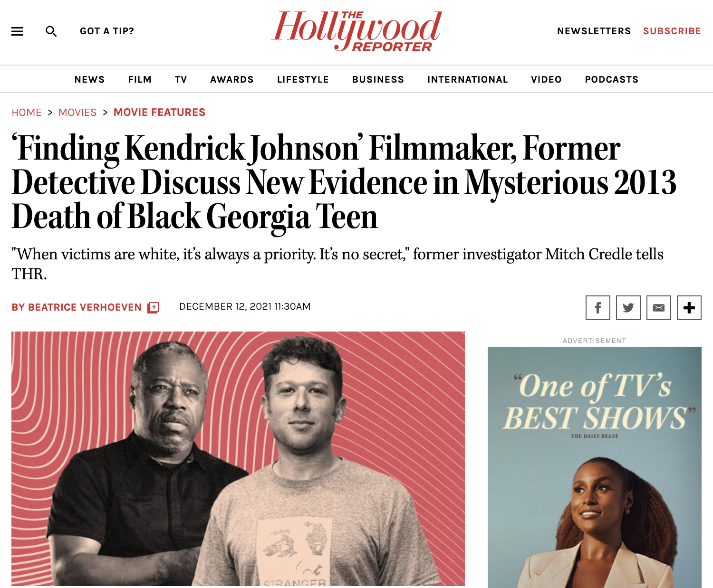Click the Subscribe link
This screenshot has width=713, height=588.
672,31
